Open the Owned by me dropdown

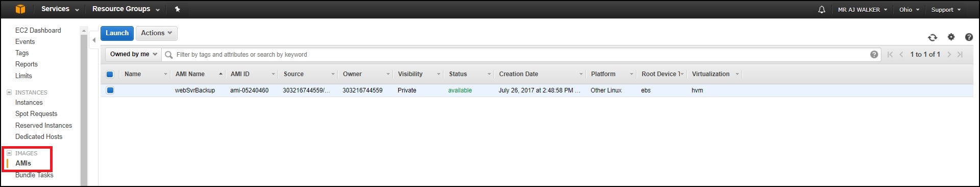tap(133, 54)
